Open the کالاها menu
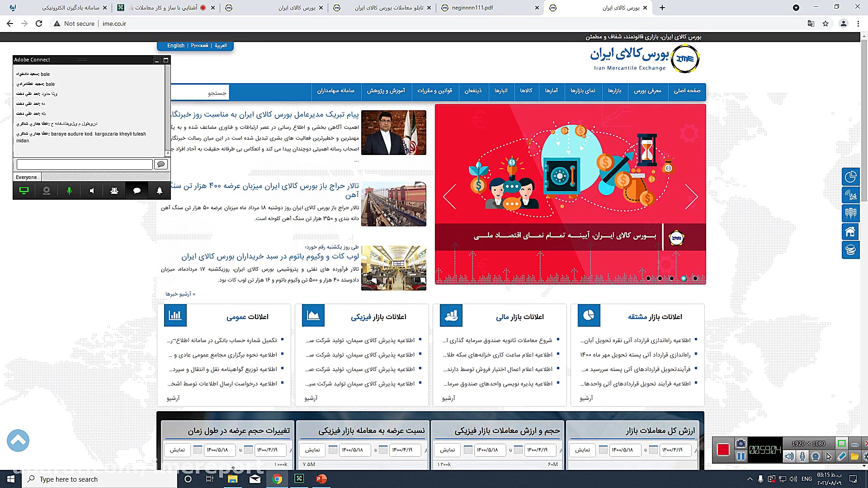868x488 pixels. point(526,91)
